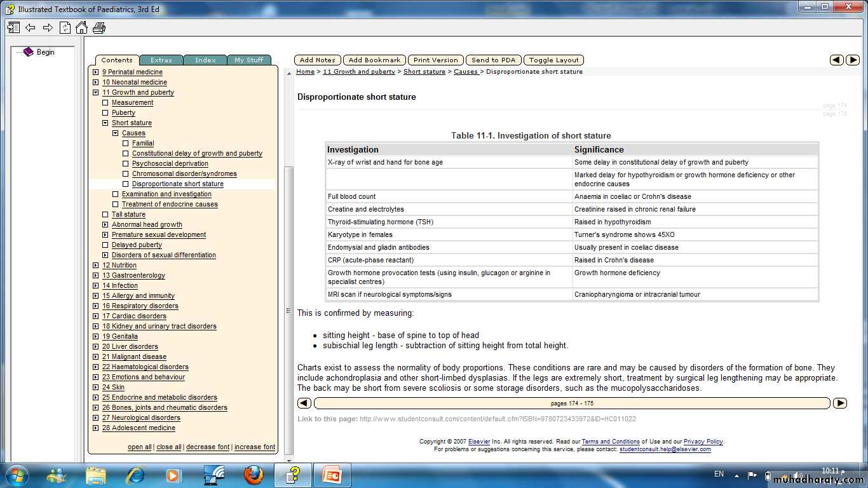Screen dimensions: 868x488
Task: Click the printer icon in the toolbar
Action: click(x=99, y=27)
